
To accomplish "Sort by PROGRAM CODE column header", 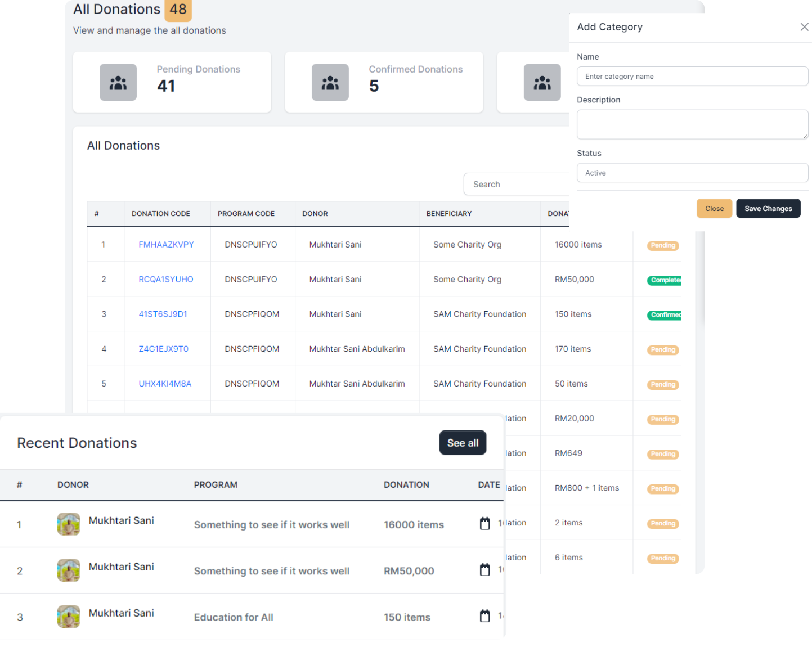I will [246, 214].
